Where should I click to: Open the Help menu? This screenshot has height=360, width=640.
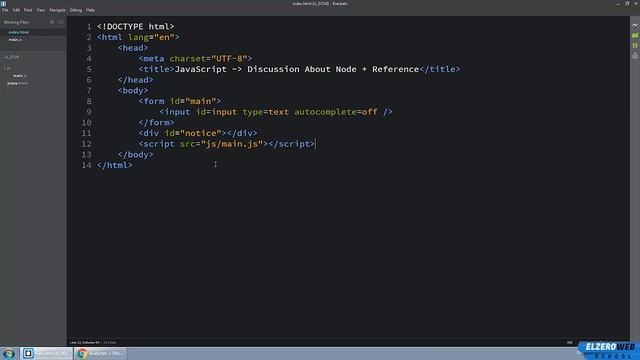[90, 10]
